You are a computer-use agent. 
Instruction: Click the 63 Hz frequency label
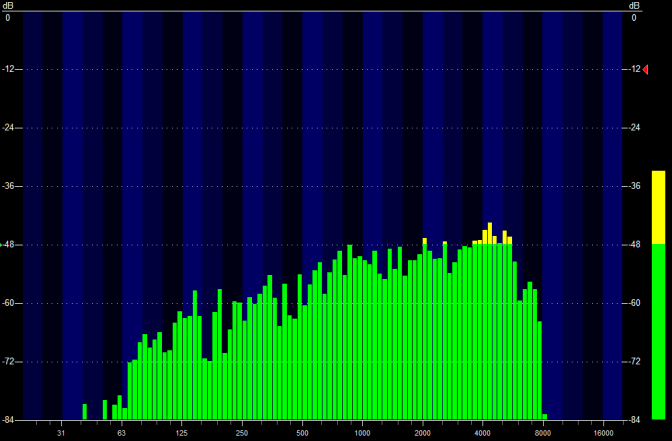pos(121,433)
